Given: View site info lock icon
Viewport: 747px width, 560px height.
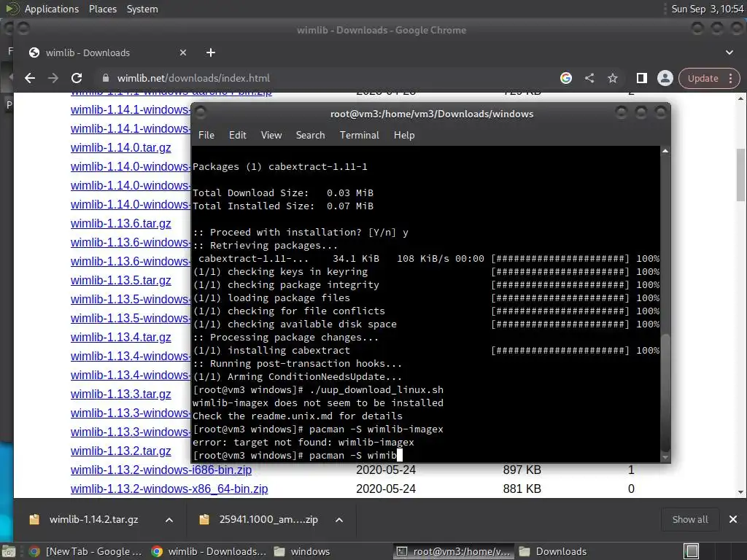Looking at the screenshot, I should pos(106,78).
